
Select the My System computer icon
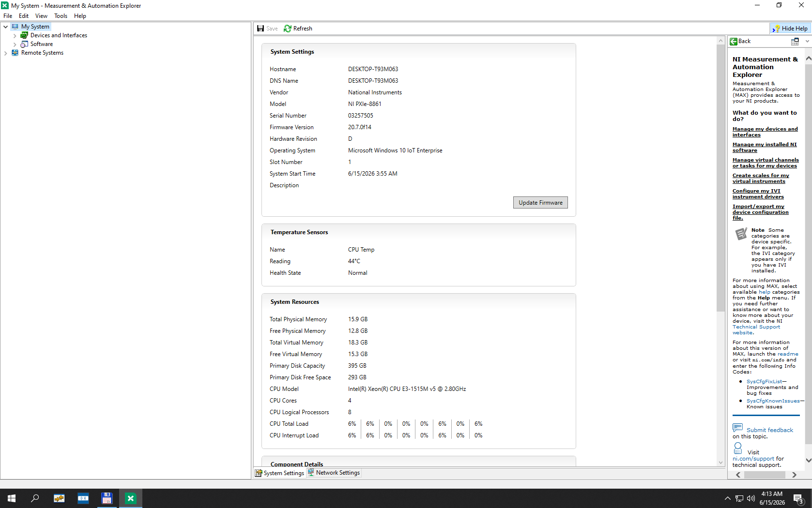pos(15,27)
